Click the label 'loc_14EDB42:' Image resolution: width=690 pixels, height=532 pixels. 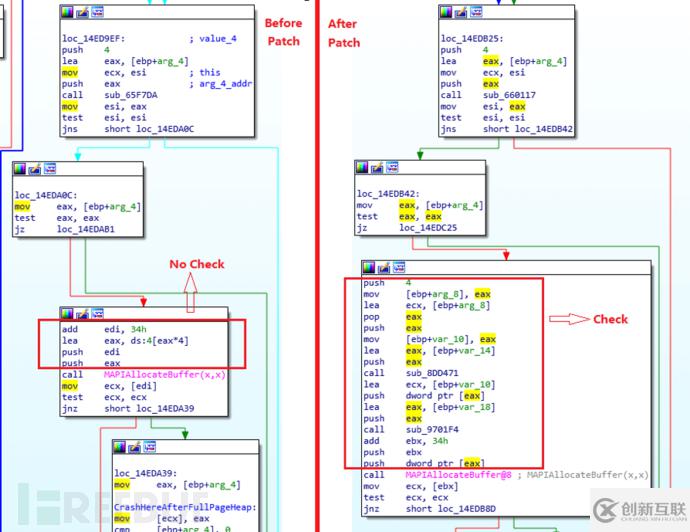[388, 194]
